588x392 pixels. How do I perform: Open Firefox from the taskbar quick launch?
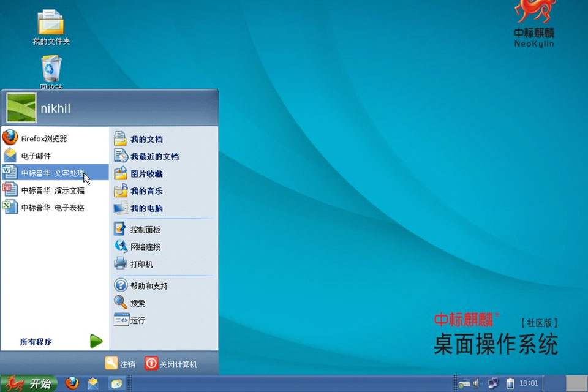tap(72, 383)
